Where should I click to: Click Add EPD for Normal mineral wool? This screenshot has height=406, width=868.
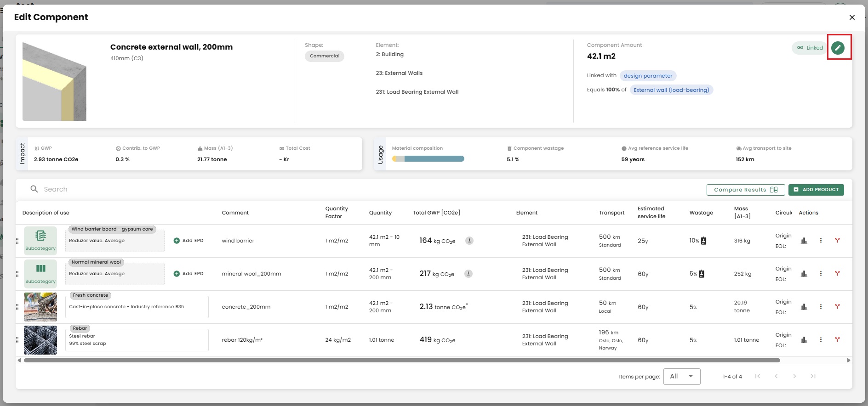(x=188, y=274)
